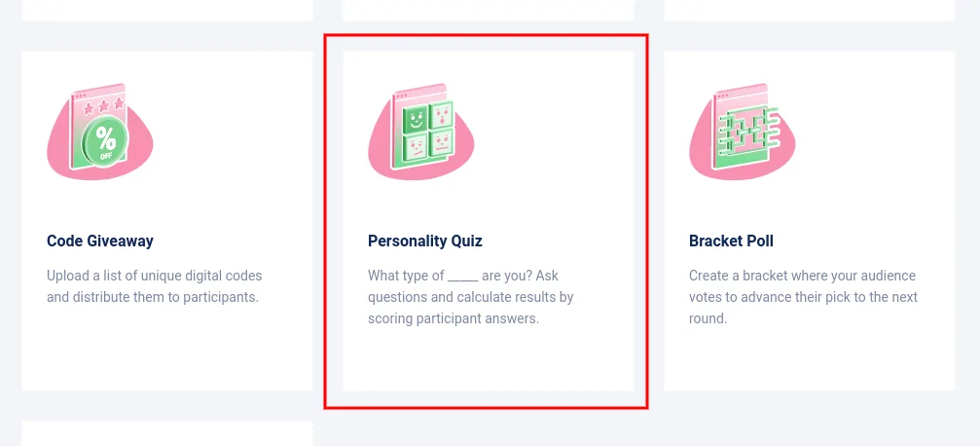This screenshot has height=446, width=980.
Task: Select the blank space below Personality Quiz description
Action: click(x=489, y=358)
